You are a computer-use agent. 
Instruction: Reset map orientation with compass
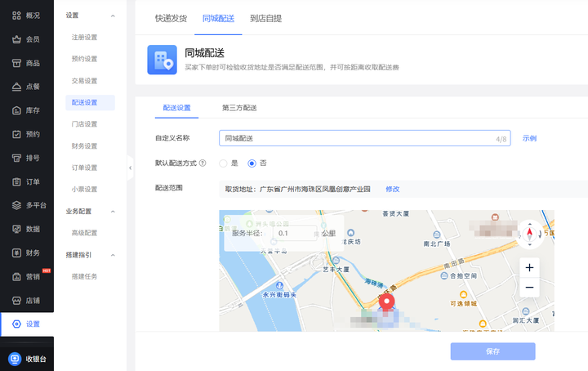click(529, 235)
